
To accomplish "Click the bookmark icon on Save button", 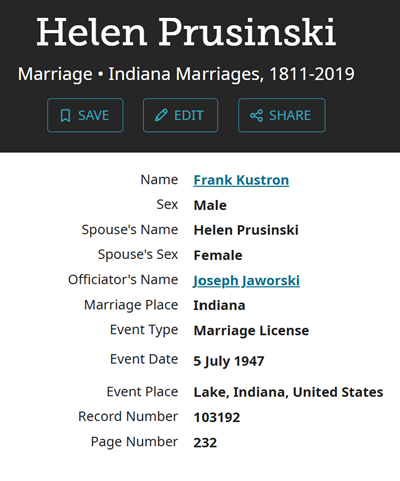I will [x=66, y=116].
